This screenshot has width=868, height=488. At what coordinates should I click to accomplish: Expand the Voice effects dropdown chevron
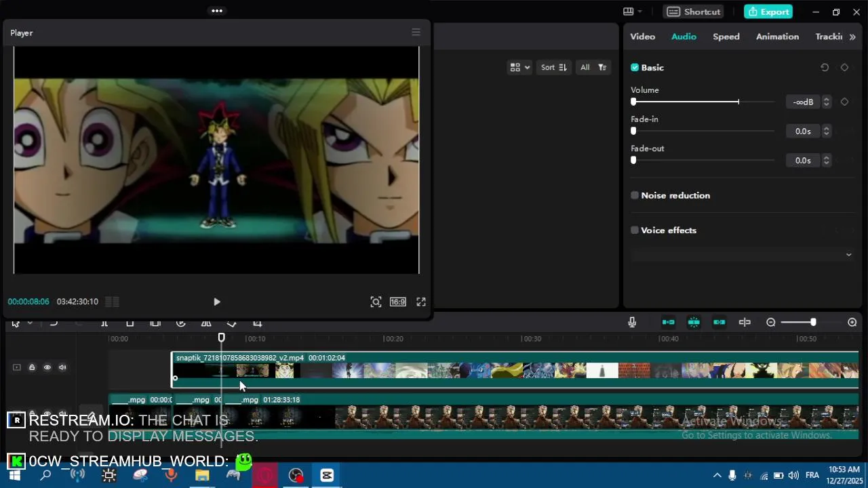click(x=848, y=255)
